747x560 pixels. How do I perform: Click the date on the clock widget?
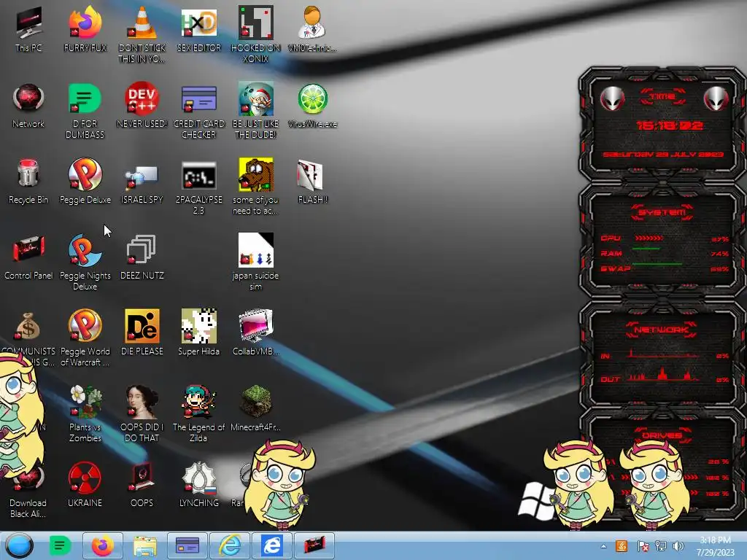point(663,155)
